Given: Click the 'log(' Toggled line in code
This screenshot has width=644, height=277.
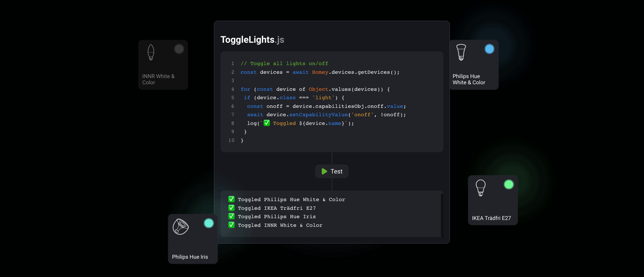Looking at the screenshot, I should click(x=300, y=123).
